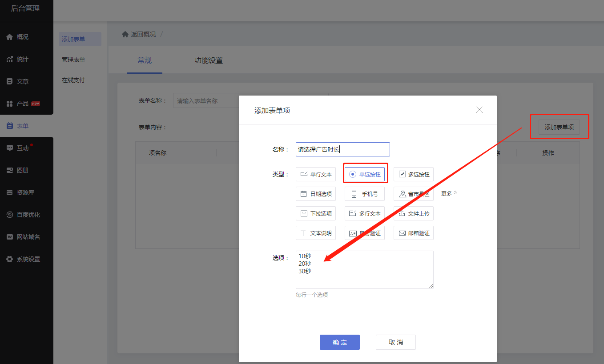
Task: Click the 每行一个选项 hint text
Action: point(312,295)
